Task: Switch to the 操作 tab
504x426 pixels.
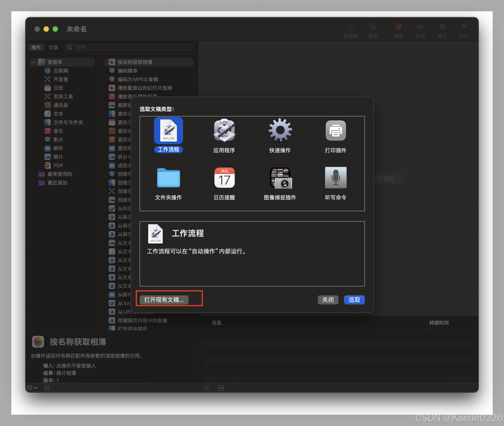Action: [x=36, y=47]
